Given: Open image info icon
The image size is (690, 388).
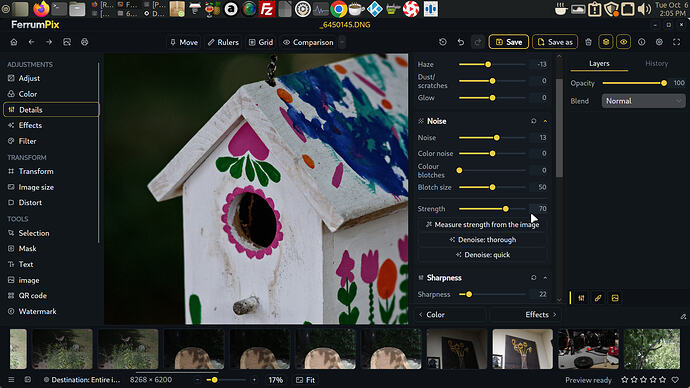Looking at the screenshot, I should pyautogui.click(x=642, y=42).
